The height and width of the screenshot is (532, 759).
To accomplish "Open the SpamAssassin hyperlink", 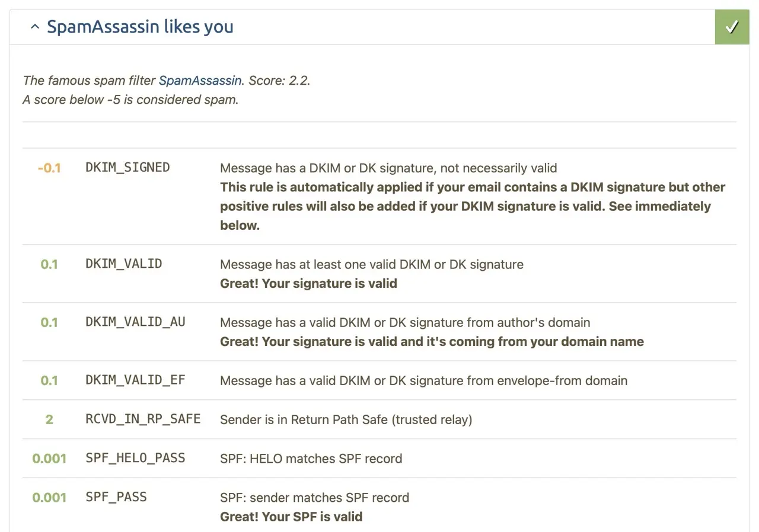I will pyautogui.click(x=199, y=81).
